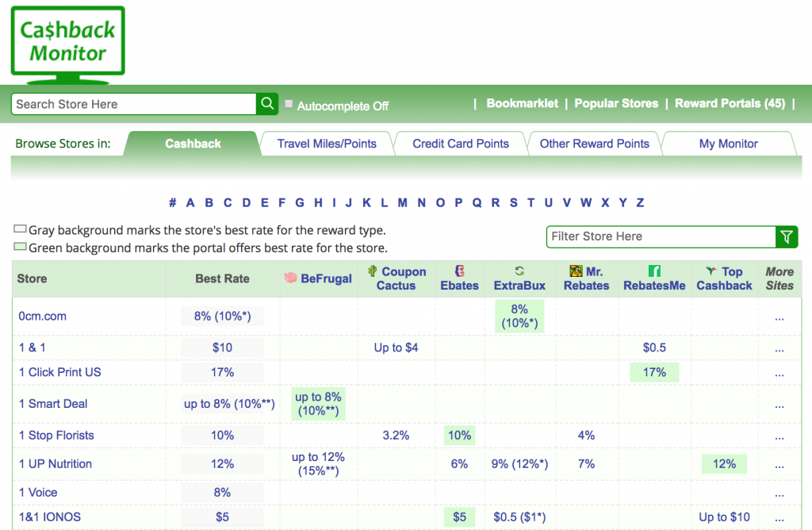The height and width of the screenshot is (530, 812).
Task: Click Top Cashback 12% for 1 UP Nutrition
Action: [x=724, y=463]
